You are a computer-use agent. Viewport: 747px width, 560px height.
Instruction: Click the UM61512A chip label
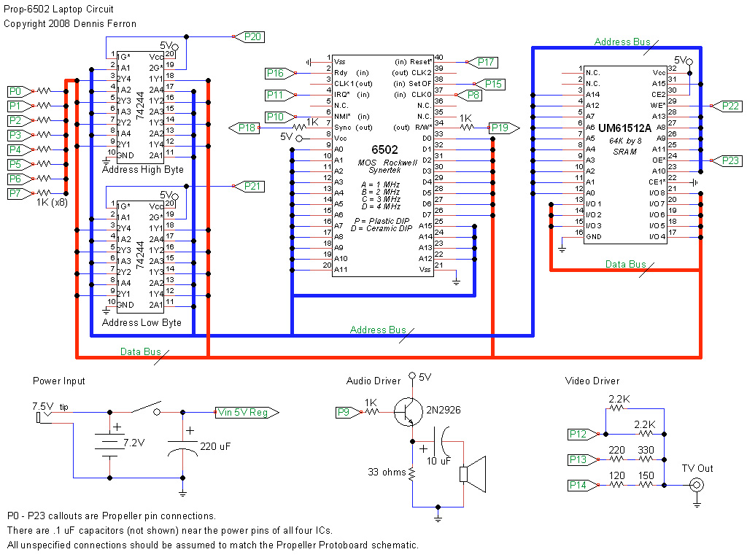click(624, 128)
